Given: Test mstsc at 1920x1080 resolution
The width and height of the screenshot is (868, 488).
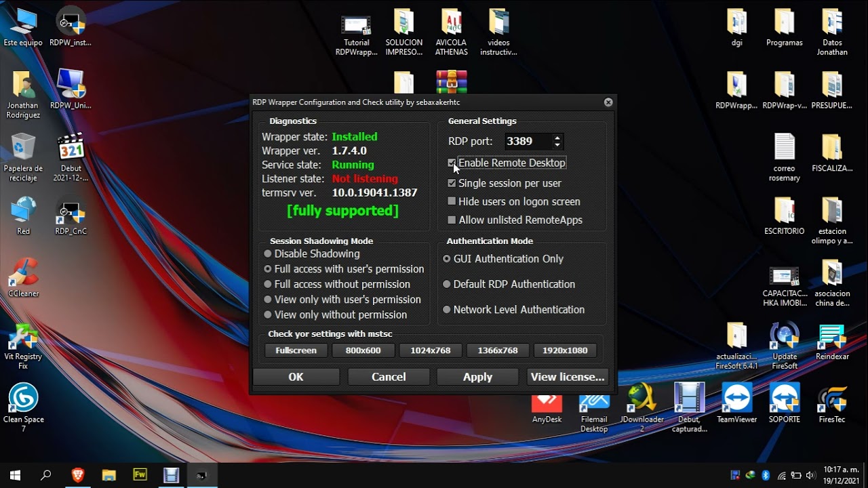Looking at the screenshot, I should (565, 350).
